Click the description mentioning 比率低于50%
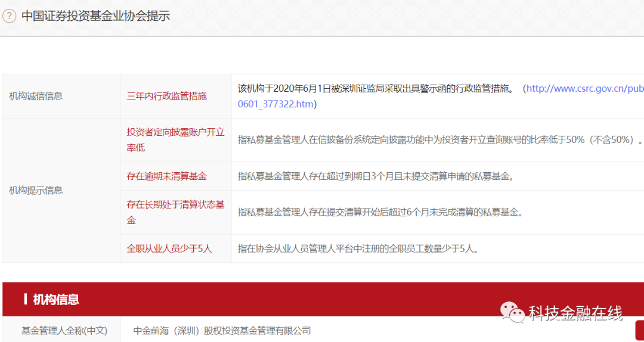The height and width of the screenshot is (342, 644). [x=440, y=140]
